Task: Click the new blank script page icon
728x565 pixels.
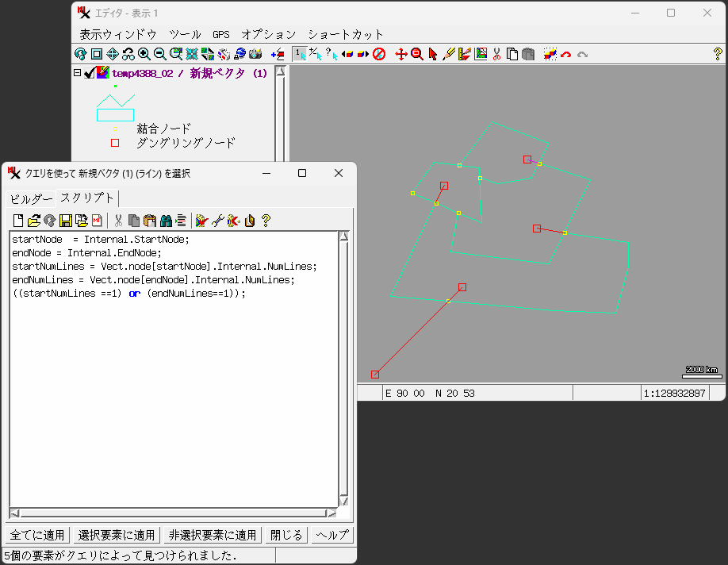Action: click(18, 221)
